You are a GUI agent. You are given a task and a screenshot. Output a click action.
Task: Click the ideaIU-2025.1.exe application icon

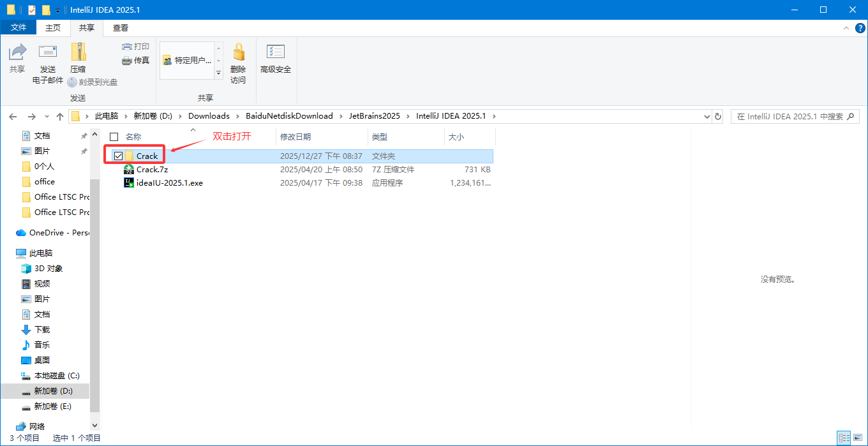click(129, 183)
